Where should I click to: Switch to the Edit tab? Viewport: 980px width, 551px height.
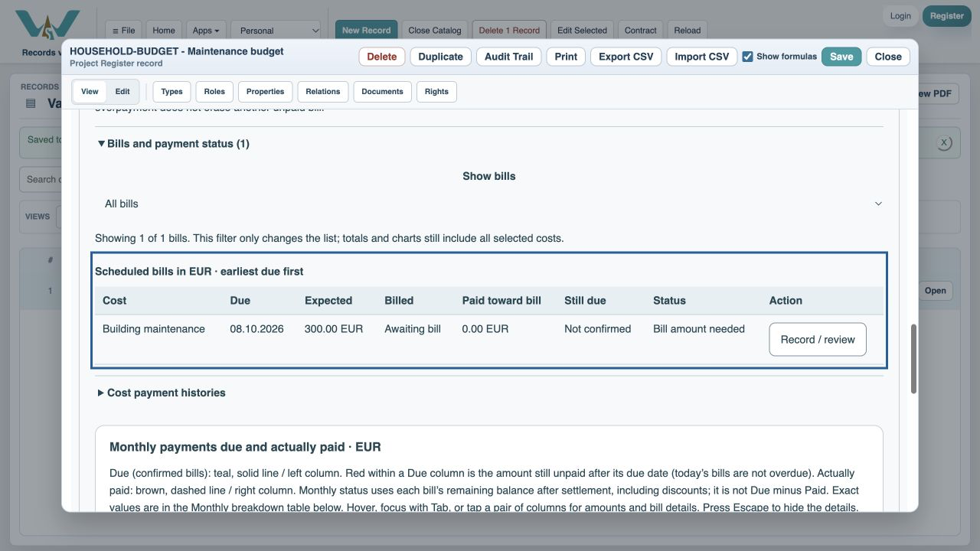click(x=122, y=92)
